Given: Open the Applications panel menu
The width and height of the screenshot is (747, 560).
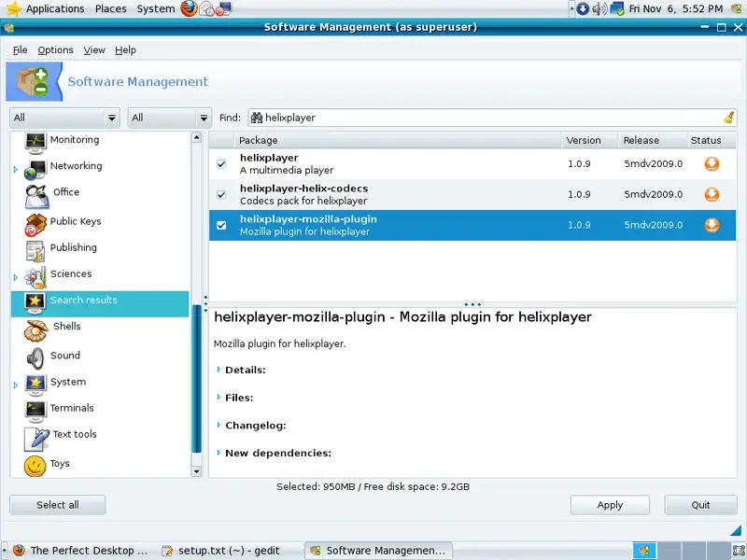Looking at the screenshot, I should (55, 8).
